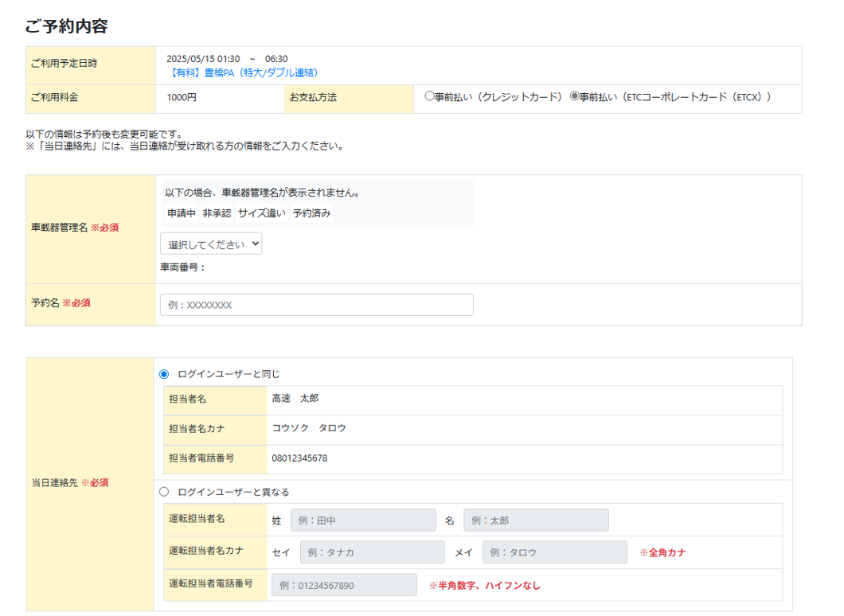Focus the 名 field with 太郎 placeholder
The image size is (844, 616).
tap(536, 520)
